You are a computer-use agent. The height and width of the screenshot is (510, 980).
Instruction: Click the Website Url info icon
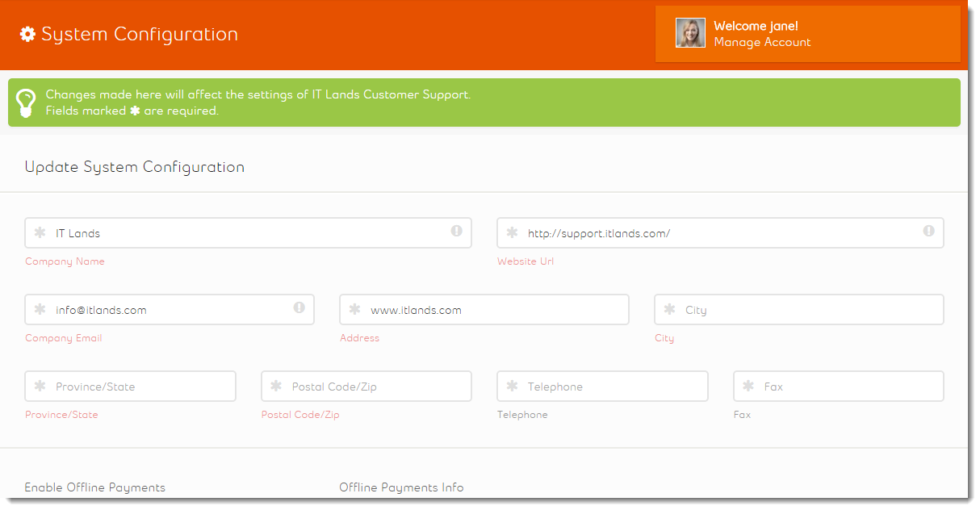(x=928, y=231)
